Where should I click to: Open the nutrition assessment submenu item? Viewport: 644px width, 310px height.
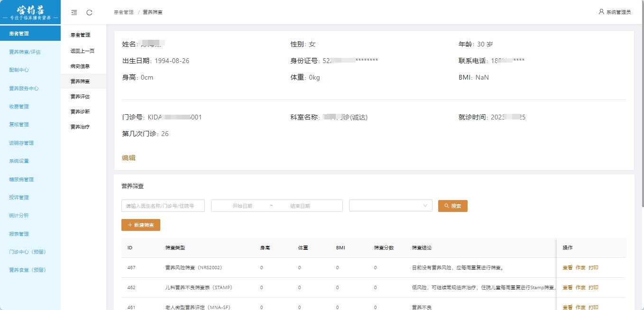coord(80,97)
